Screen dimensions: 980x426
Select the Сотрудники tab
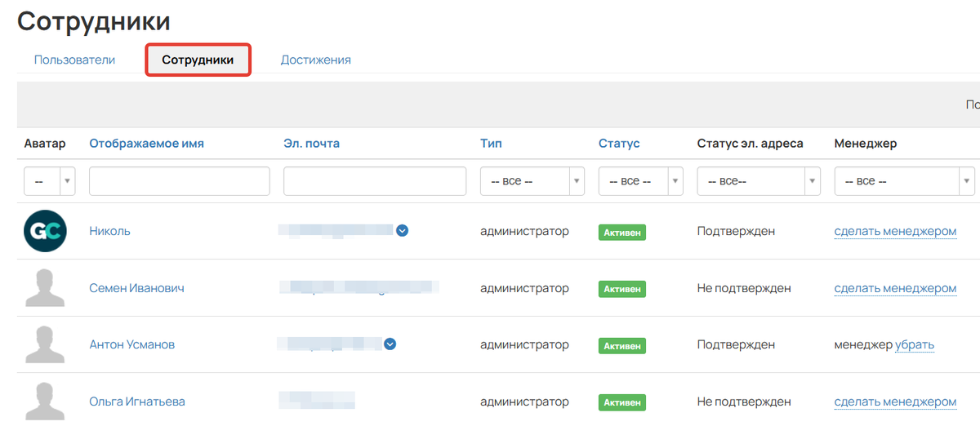click(x=198, y=60)
